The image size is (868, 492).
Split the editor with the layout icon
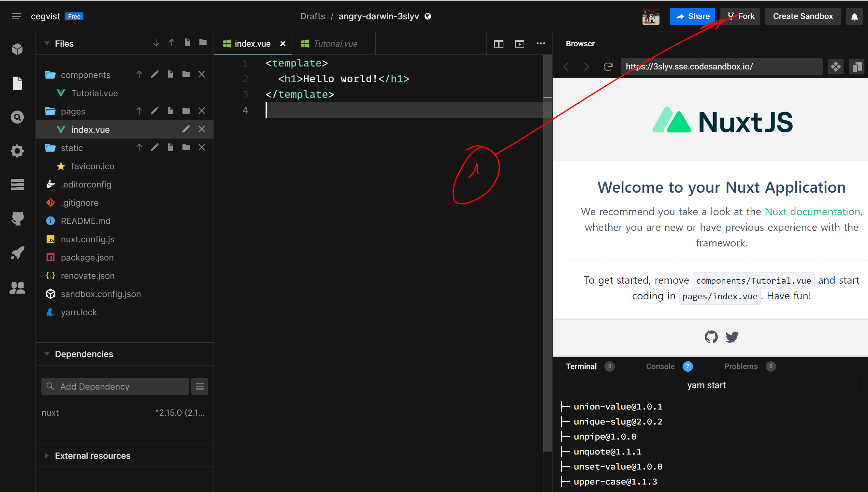[499, 44]
